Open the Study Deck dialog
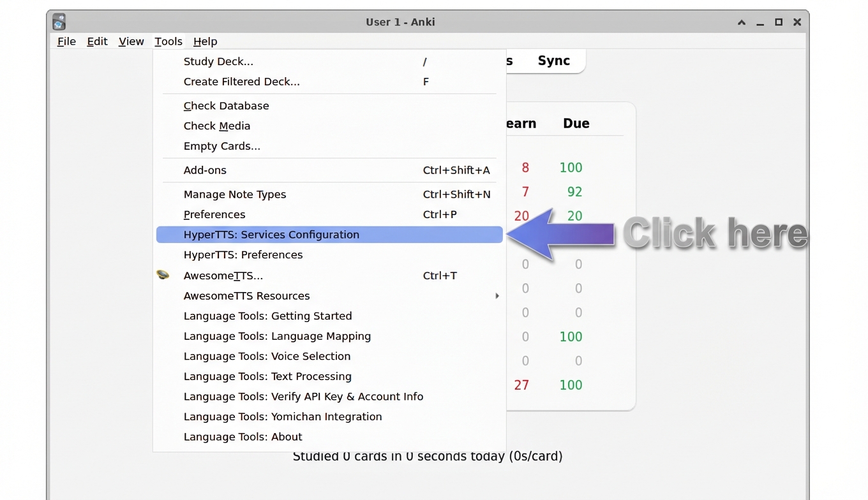This screenshot has width=868, height=500. point(218,61)
